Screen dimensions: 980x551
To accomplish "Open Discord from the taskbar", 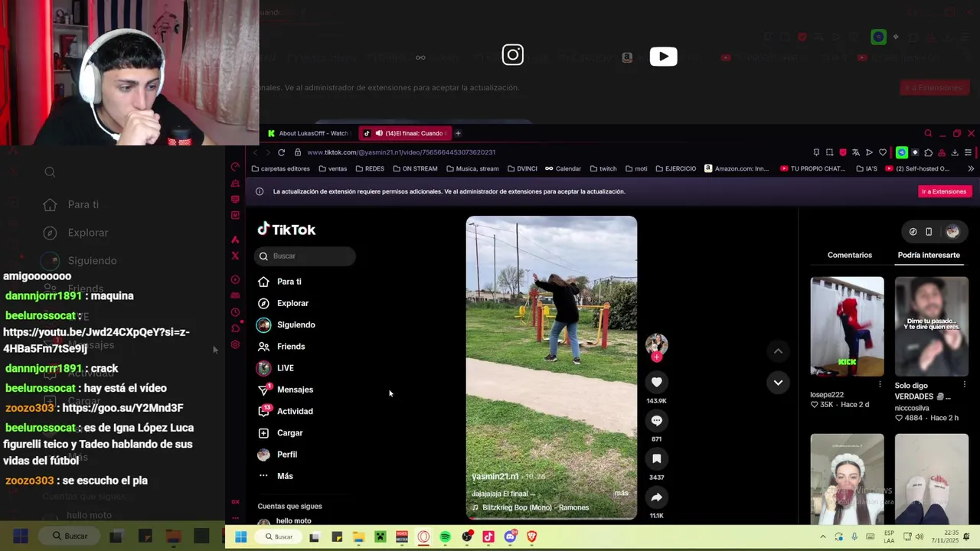I will (x=510, y=537).
